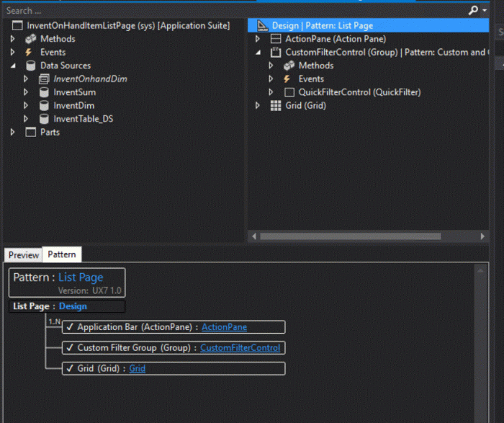The height and width of the screenshot is (423, 504).
Task: Expand the Parts node
Action: coord(13,132)
